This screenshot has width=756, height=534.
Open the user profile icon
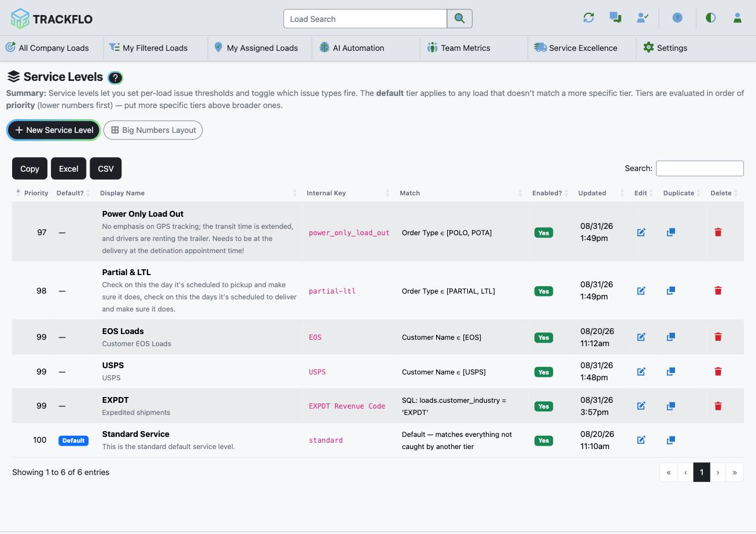tap(737, 18)
